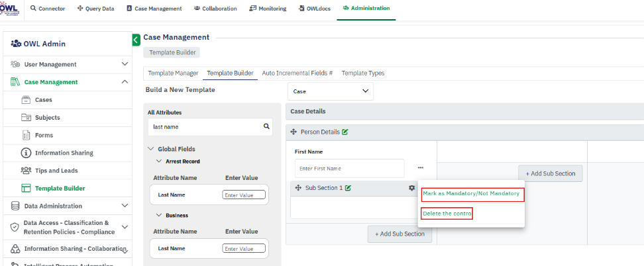Click the Person Details drag handle icon
Screen dimensions: 644x266
294,132
